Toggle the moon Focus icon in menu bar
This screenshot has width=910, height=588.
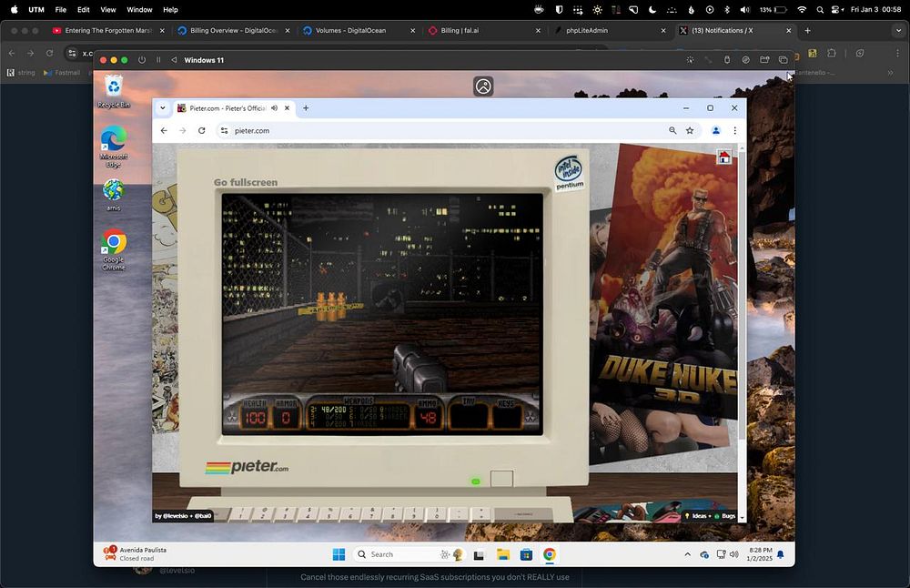(x=652, y=9)
